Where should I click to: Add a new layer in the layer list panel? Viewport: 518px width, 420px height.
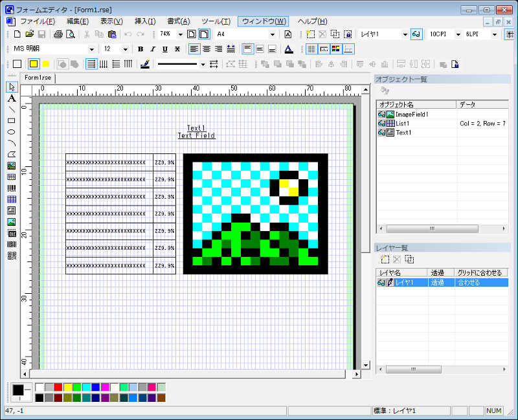click(x=385, y=260)
